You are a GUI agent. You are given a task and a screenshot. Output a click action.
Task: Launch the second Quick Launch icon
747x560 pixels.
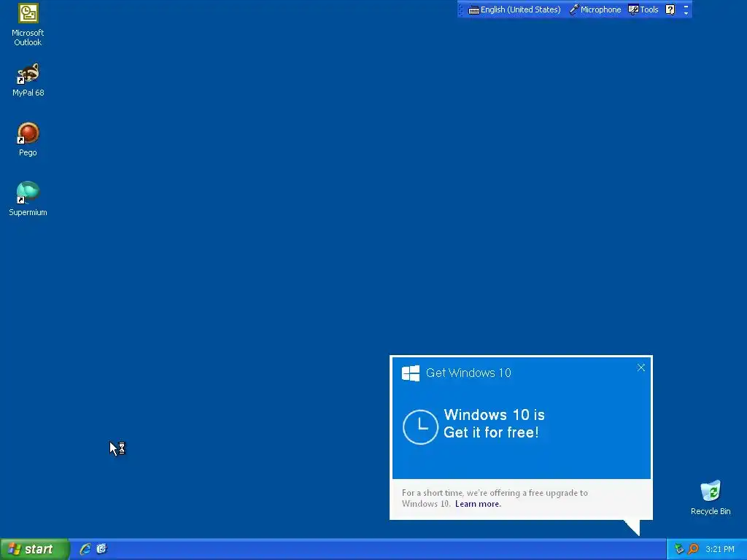click(101, 549)
